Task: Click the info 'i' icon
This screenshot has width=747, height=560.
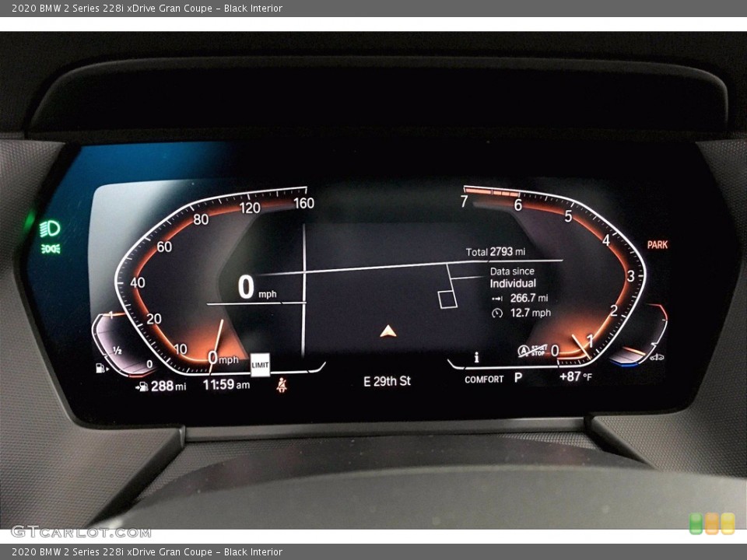Action: [x=476, y=357]
